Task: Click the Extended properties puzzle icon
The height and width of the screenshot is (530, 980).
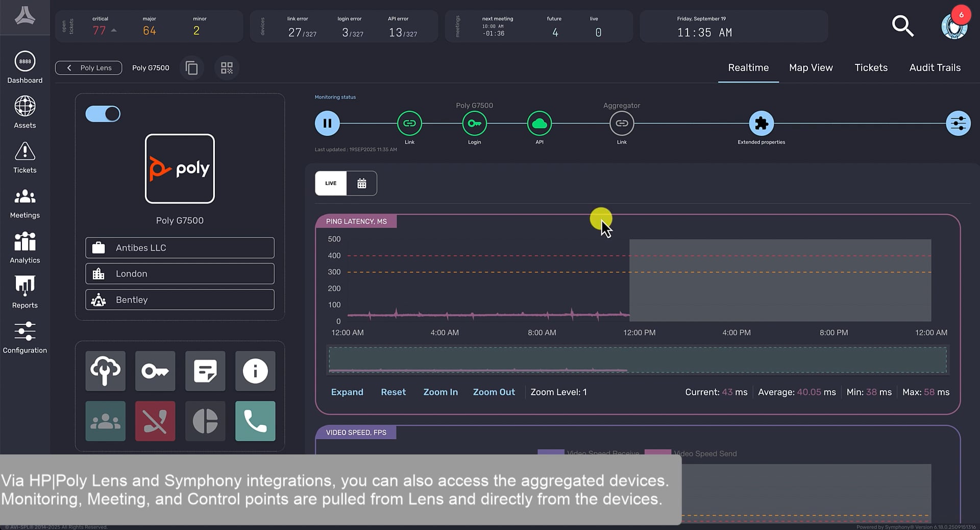Action: [761, 124]
